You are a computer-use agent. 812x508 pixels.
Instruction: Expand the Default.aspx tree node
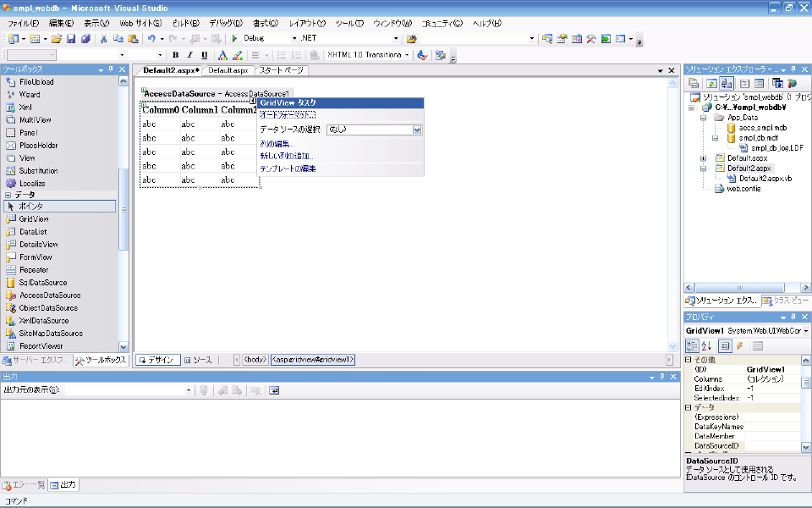pyautogui.click(x=703, y=158)
